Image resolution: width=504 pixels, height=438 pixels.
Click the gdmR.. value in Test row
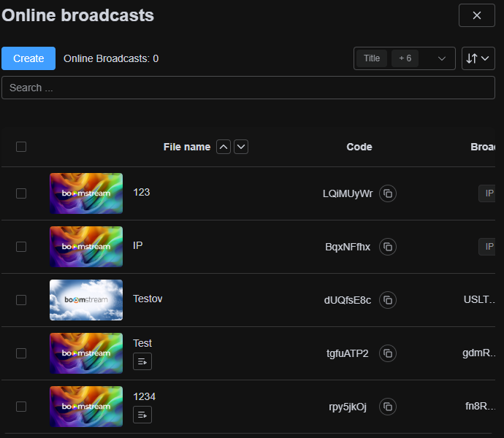click(479, 353)
